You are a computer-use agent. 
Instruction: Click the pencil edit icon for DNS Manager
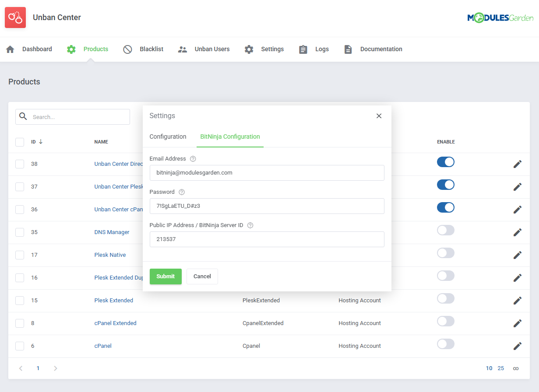coord(517,232)
